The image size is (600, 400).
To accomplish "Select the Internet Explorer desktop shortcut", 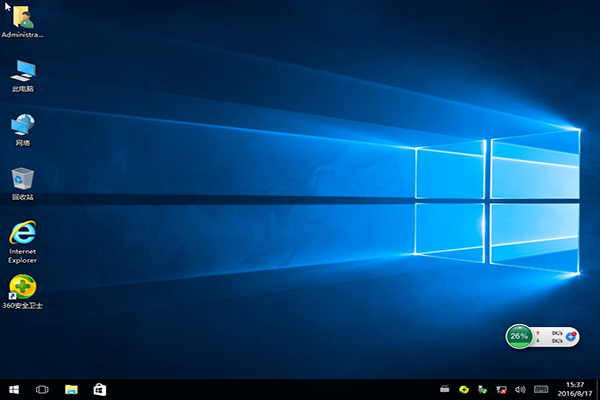I will (23, 242).
